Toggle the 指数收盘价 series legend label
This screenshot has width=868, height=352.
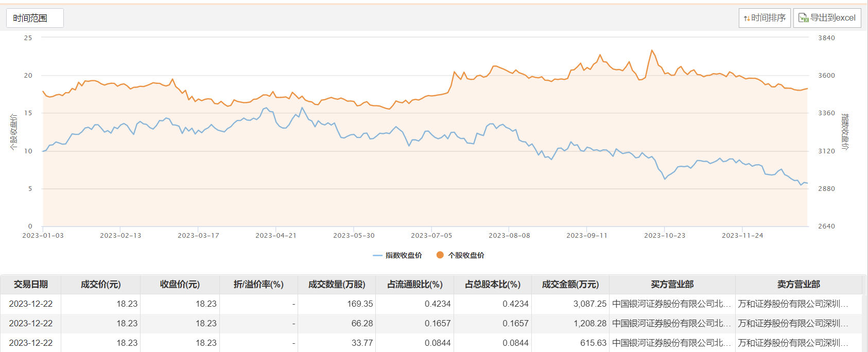404,255
